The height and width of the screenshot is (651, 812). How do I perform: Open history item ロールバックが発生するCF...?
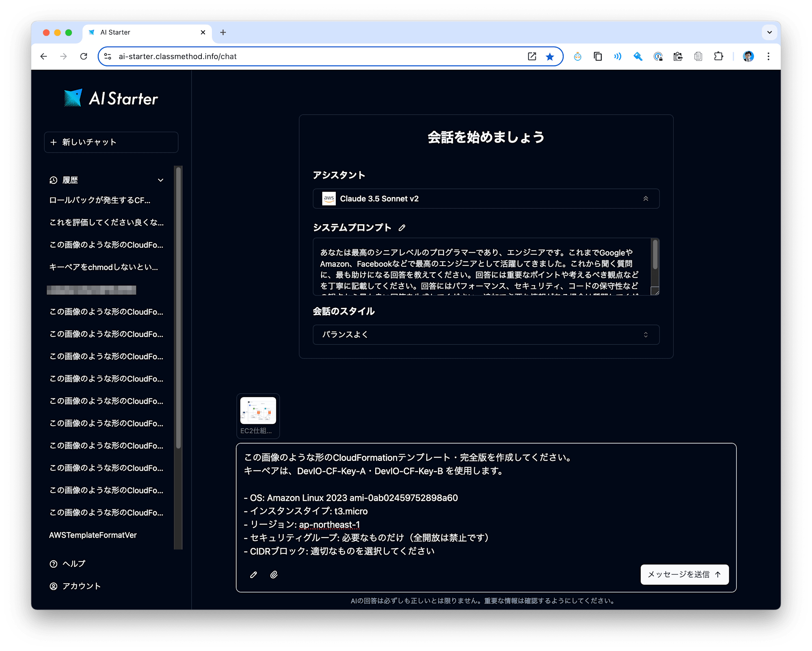[99, 200]
